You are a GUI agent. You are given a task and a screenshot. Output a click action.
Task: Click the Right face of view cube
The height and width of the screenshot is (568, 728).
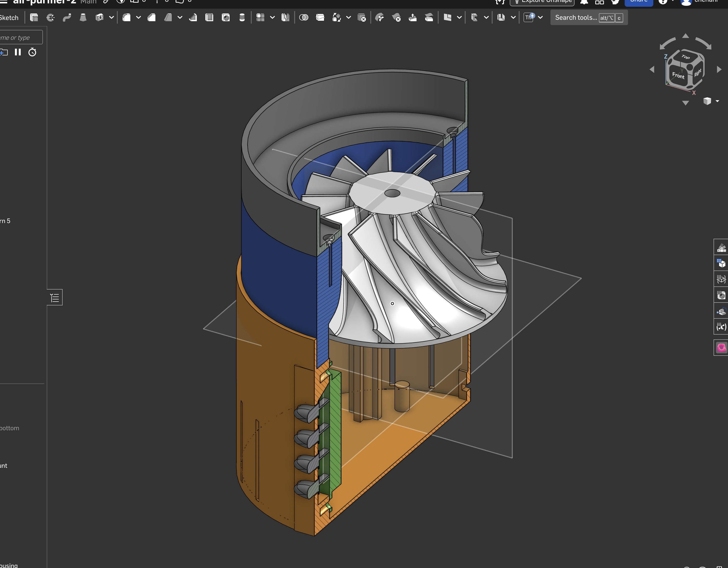coord(698,73)
